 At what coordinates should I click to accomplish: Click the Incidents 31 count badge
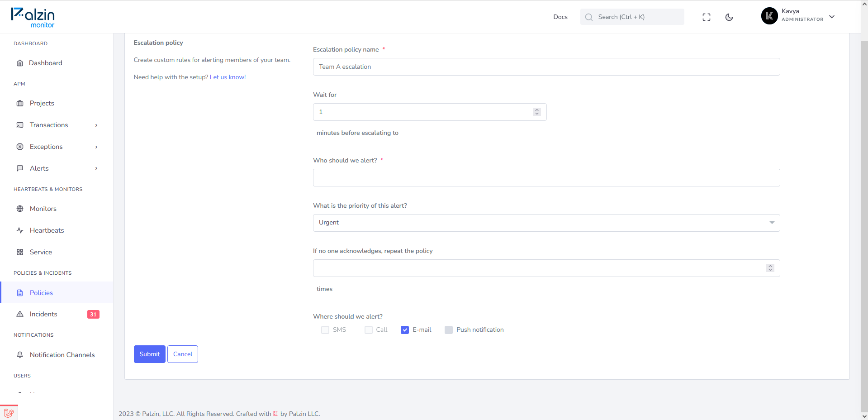[93, 315]
